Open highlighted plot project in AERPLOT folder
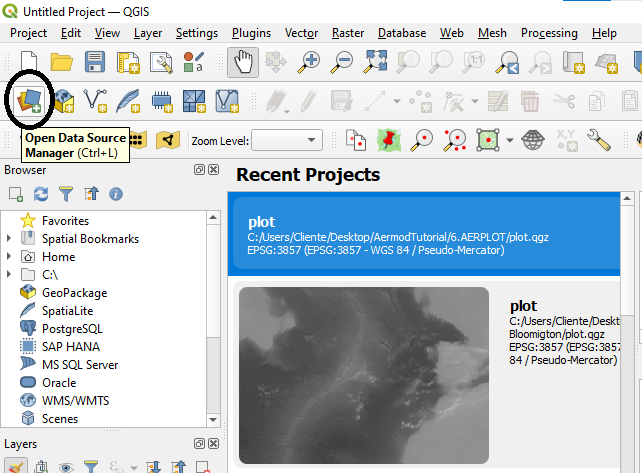Screen dimensions: 642x473 click(424, 234)
